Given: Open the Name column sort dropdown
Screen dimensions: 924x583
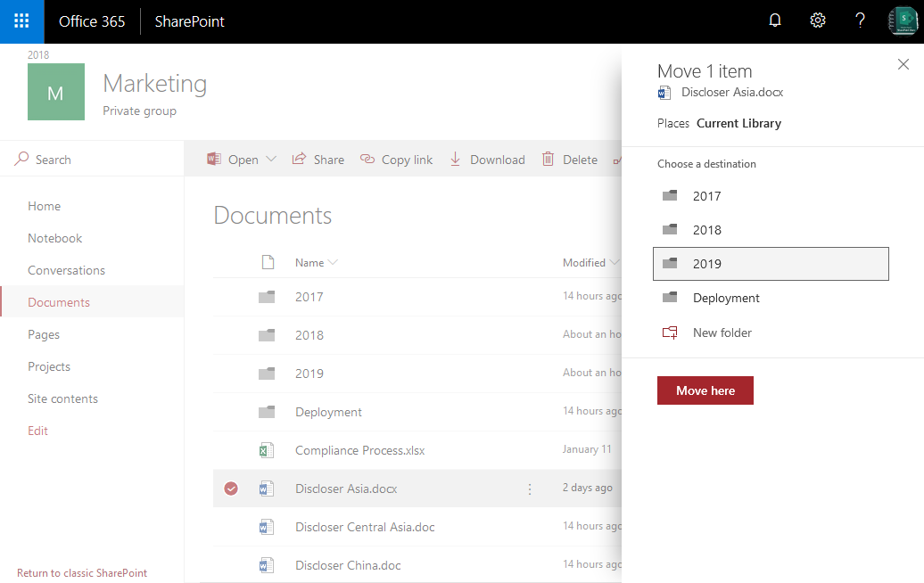Looking at the screenshot, I should pyautogui.click(x=334, y=262).
